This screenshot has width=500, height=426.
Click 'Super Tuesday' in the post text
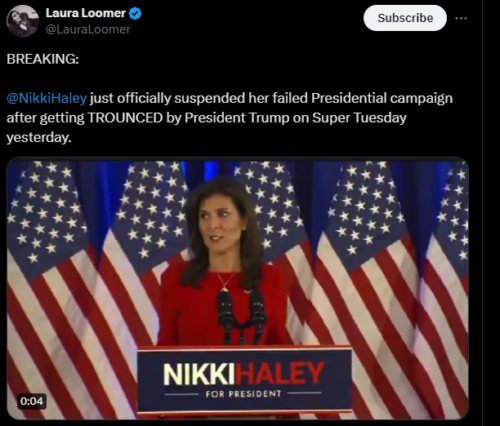pos(359,118)
